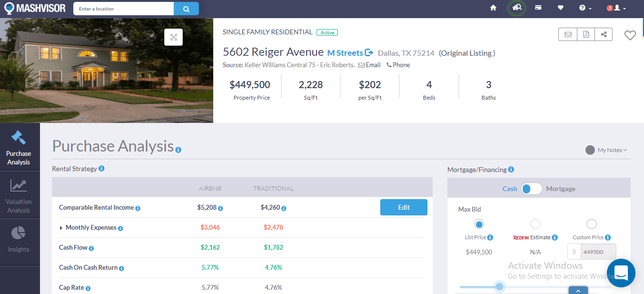Open the property search icon in navbar
Image resolution: width=644 pixels, height=294 pixels.
click(517, 8)
